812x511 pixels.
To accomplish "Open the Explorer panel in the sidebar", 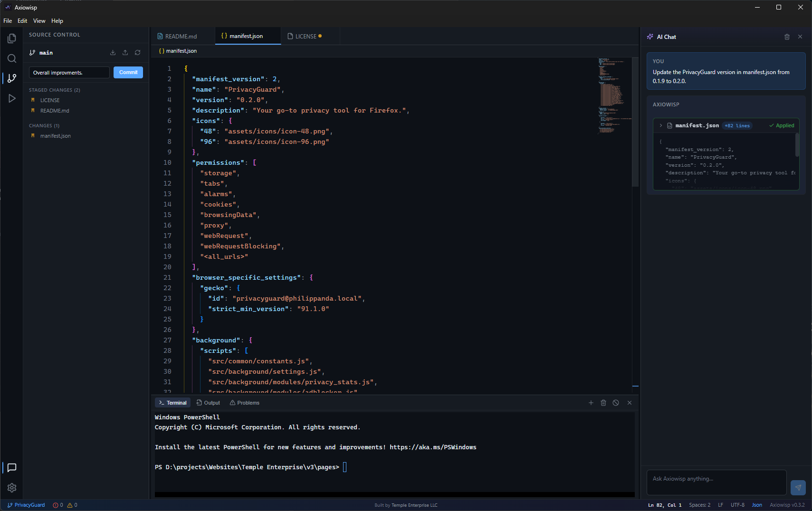I will pyautogui.click(x=12, y=38).
